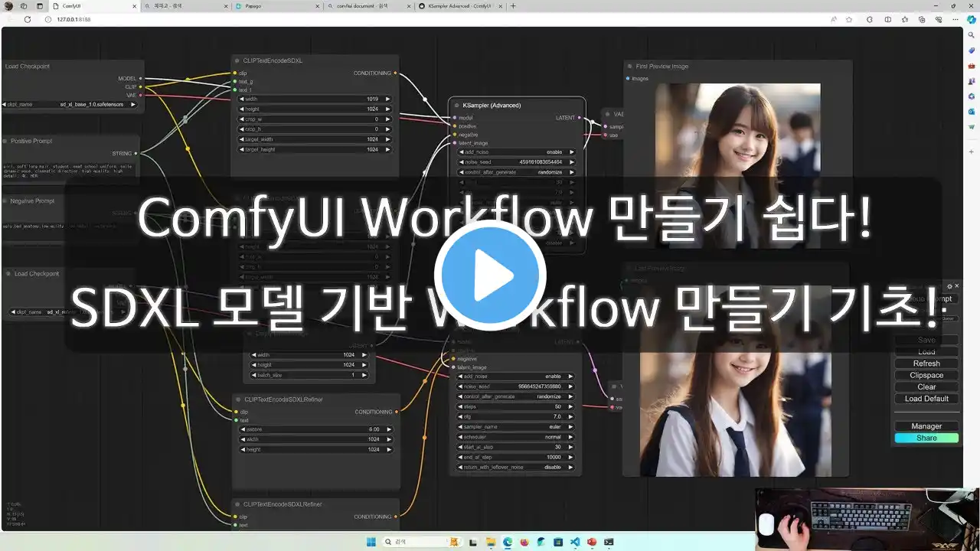Open the scheduler normal combo
The width and height of the screenshot is (980, 551).
click(516, 437)
